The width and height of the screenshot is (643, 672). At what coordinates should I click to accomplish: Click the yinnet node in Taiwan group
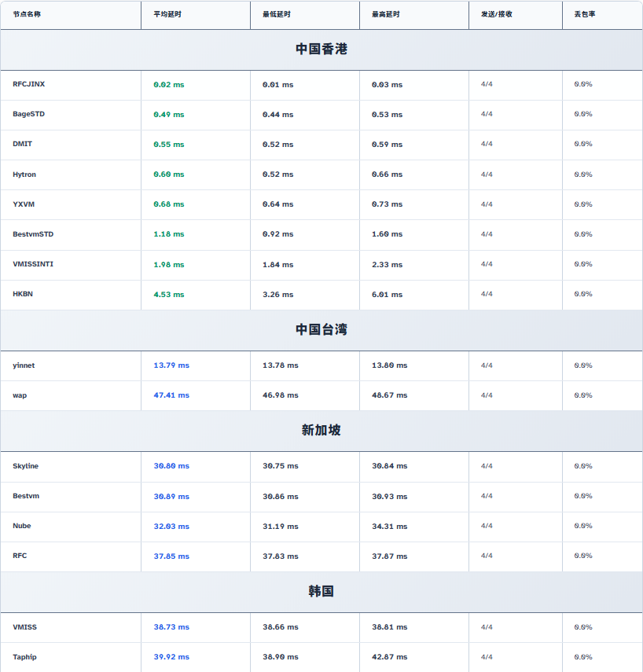24,365
